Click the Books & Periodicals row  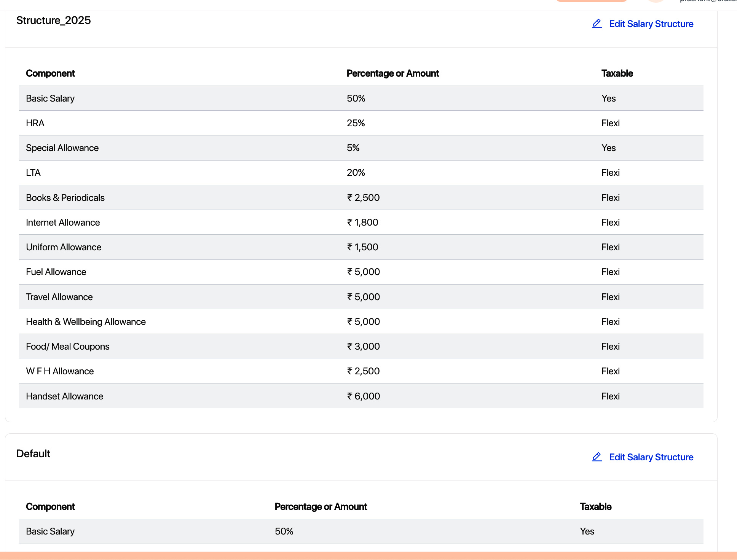65,198
